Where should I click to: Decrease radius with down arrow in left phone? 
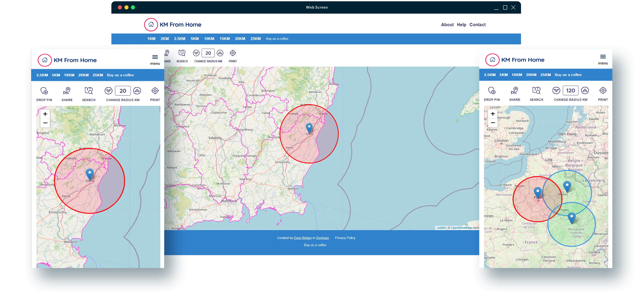[108, 91]
